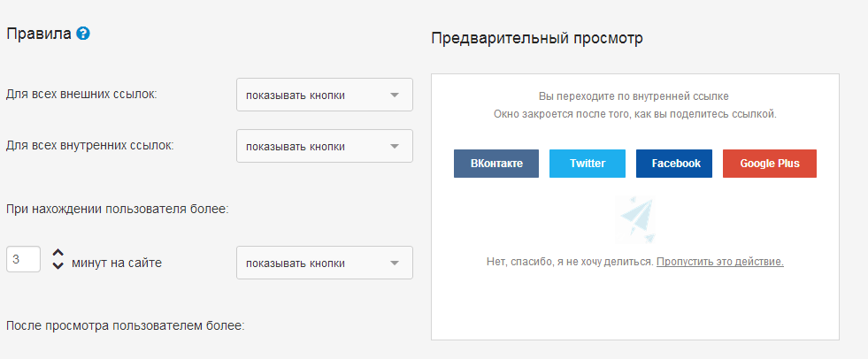The image size is (868, 359).
Task: Click the 'Вы переходите по внутренней ссылке' text
Action: [634, 96]
